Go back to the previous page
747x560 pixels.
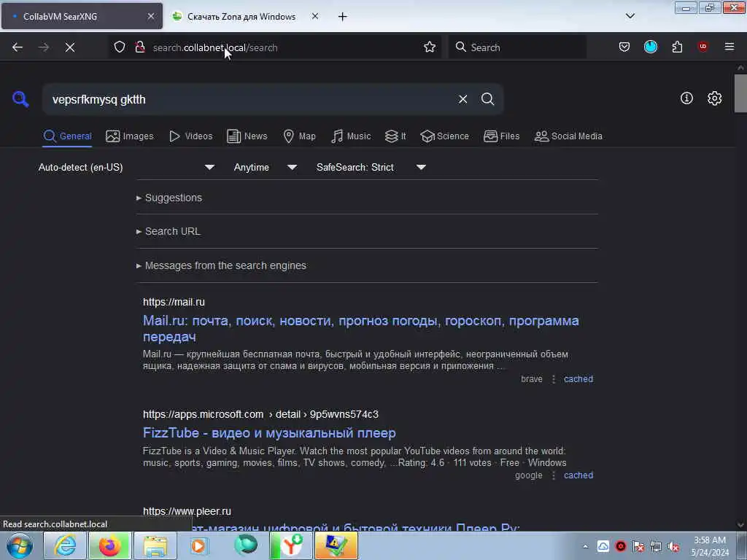(x=18, y=47)
